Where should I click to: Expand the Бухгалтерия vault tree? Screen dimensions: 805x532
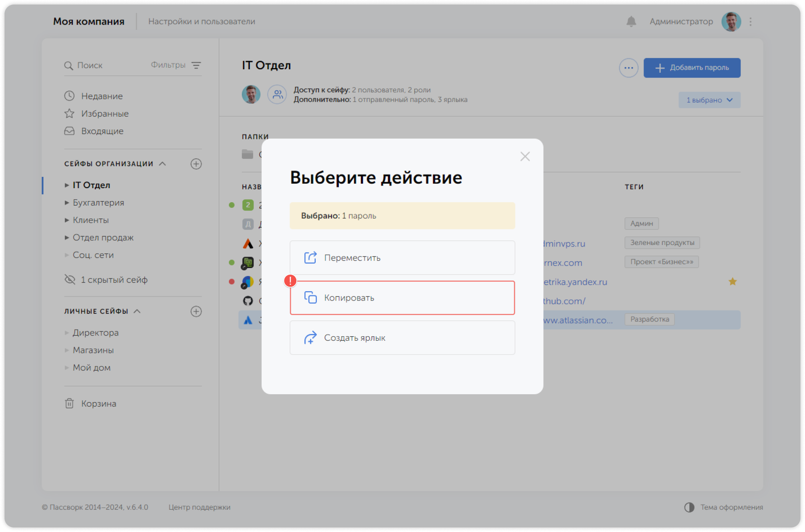[67, 203]
